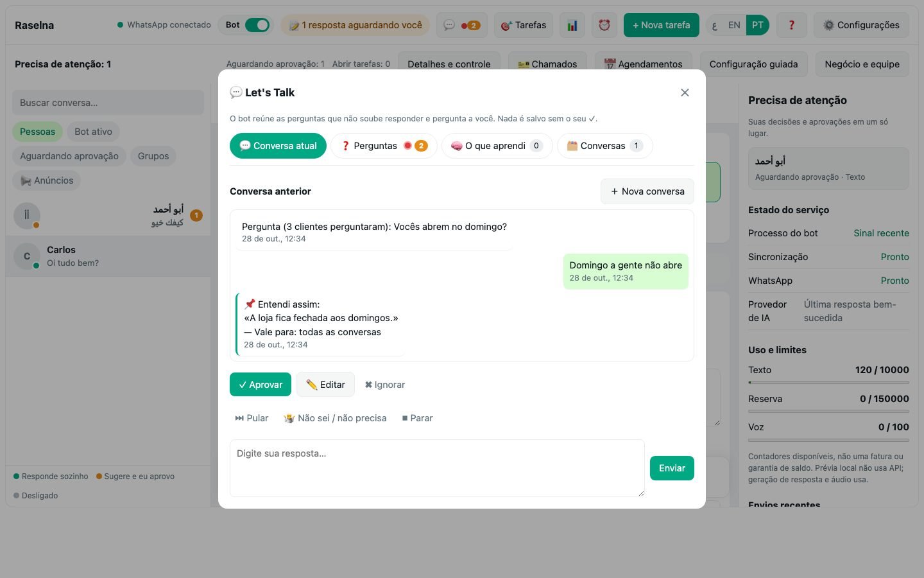This screenshot has height=578, width=924.
Task: Click the Parar stop button
Action: click(x=417, y=418)
